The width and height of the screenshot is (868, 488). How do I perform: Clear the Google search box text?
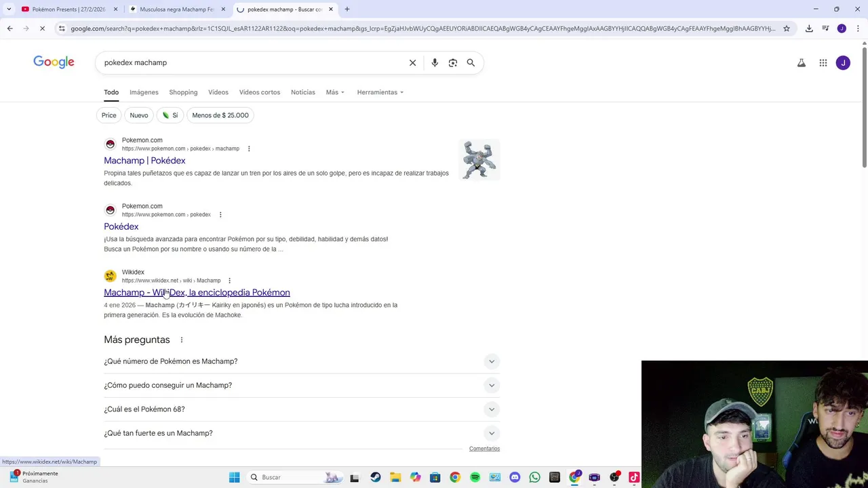coord(412,62)
